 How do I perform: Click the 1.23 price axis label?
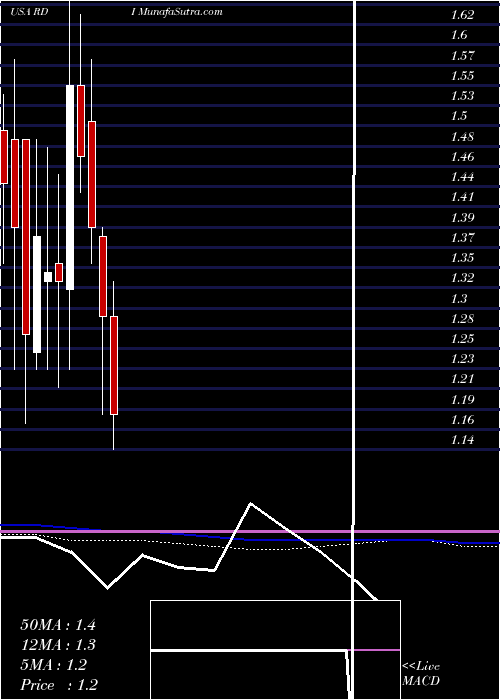(x=462, y=359)
